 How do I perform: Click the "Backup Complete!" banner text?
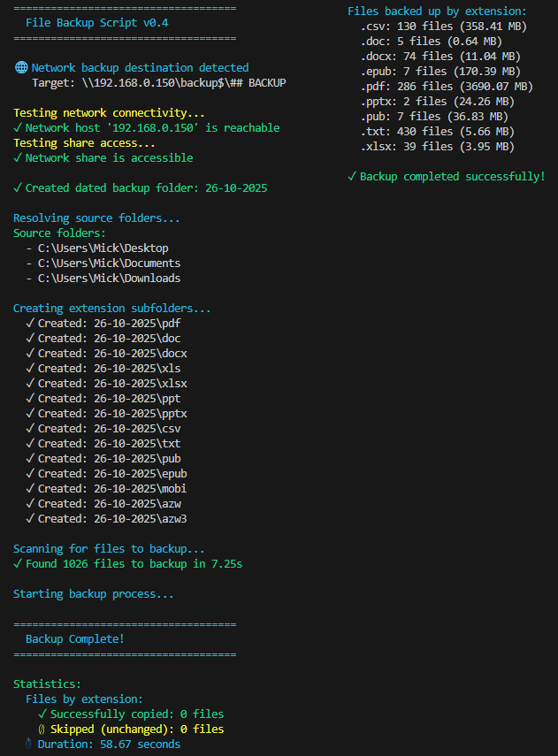click(75, 638)
